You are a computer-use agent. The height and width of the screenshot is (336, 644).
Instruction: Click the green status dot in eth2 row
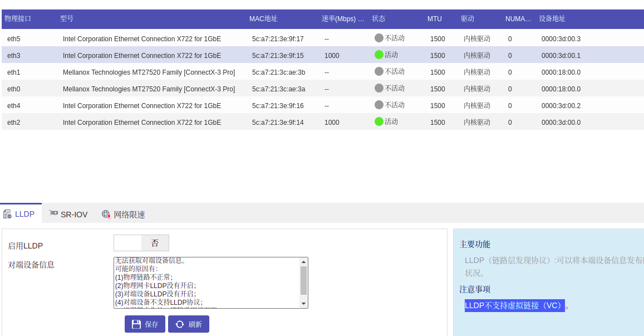tap(379, 121)
